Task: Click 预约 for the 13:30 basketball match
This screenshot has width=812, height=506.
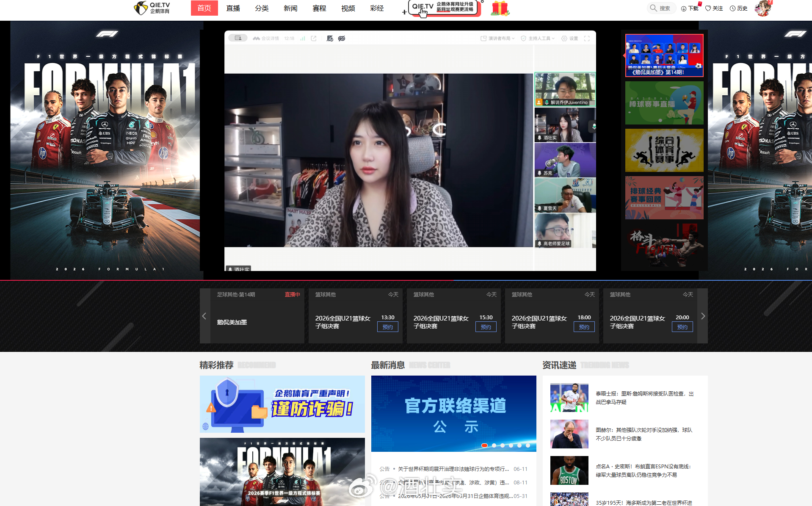Action: (387, 327)
